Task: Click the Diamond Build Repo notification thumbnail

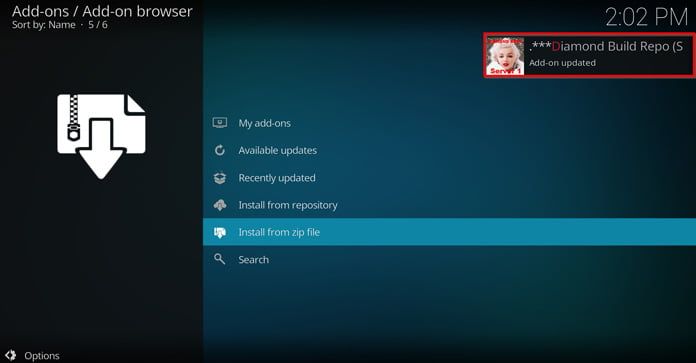Action: [x=505, y=55]
